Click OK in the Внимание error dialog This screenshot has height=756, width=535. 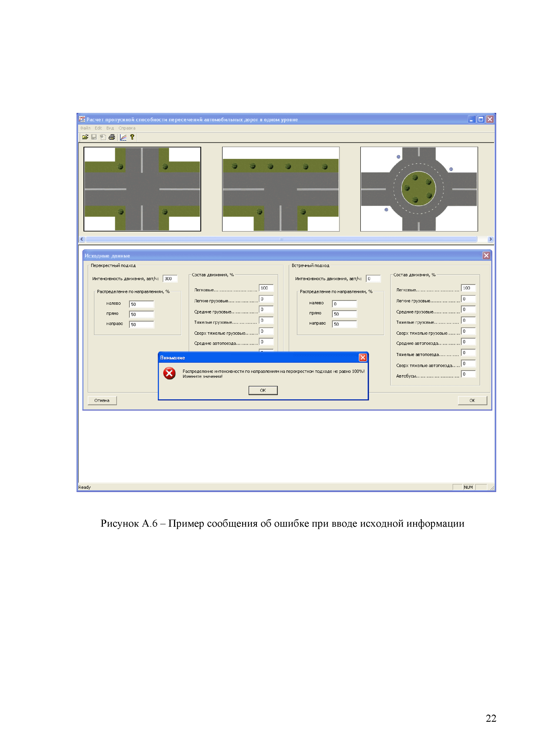(x=263, y=390)
